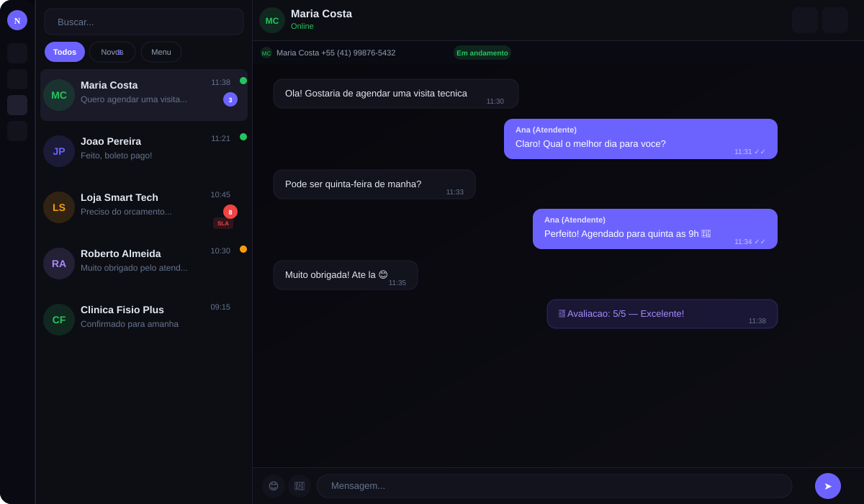Expand the Novas filter options
Screen dimensions: 864x504
tap(112, 52)
